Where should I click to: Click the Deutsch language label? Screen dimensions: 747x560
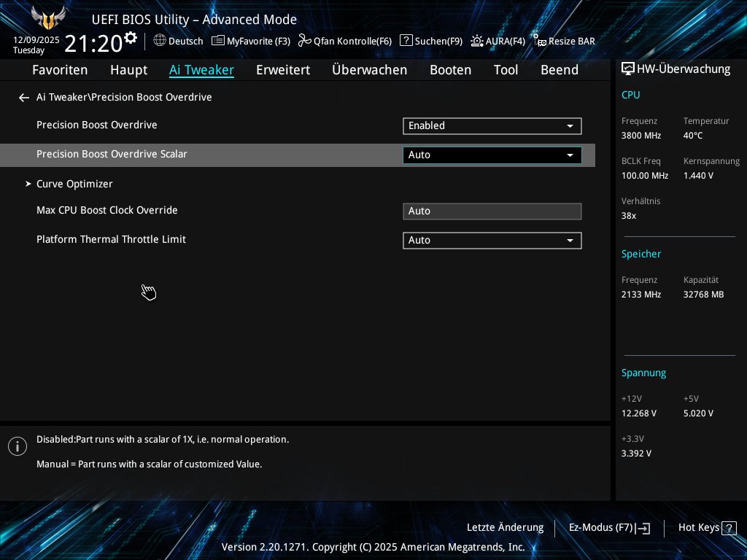click(x=186, y=41)
